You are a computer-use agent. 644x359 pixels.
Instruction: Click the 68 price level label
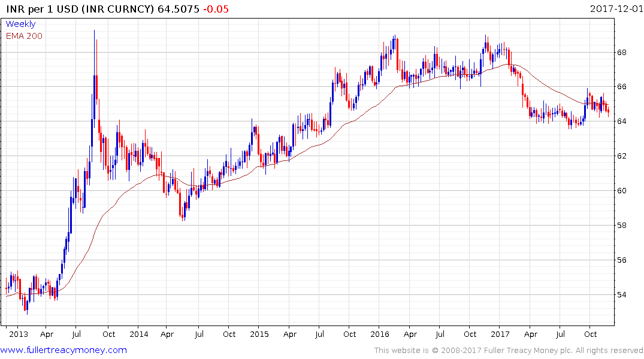(621, 52)
